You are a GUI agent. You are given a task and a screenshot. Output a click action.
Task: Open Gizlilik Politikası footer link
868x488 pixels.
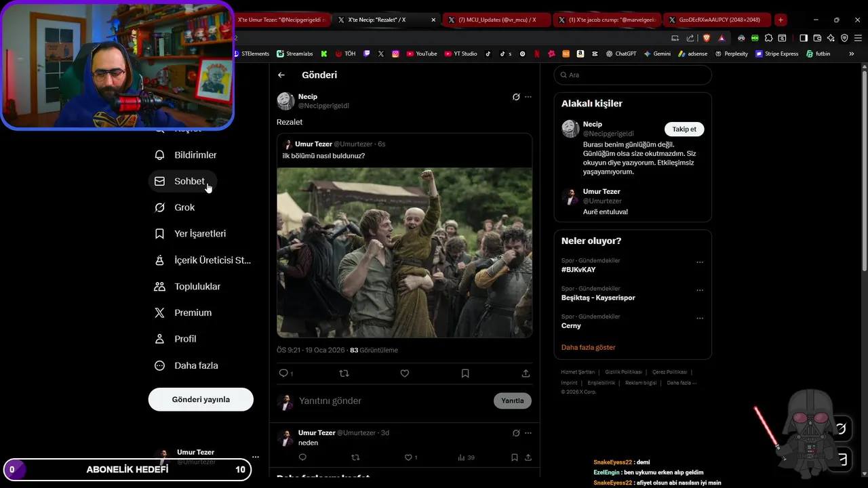(x=623, y=372)
